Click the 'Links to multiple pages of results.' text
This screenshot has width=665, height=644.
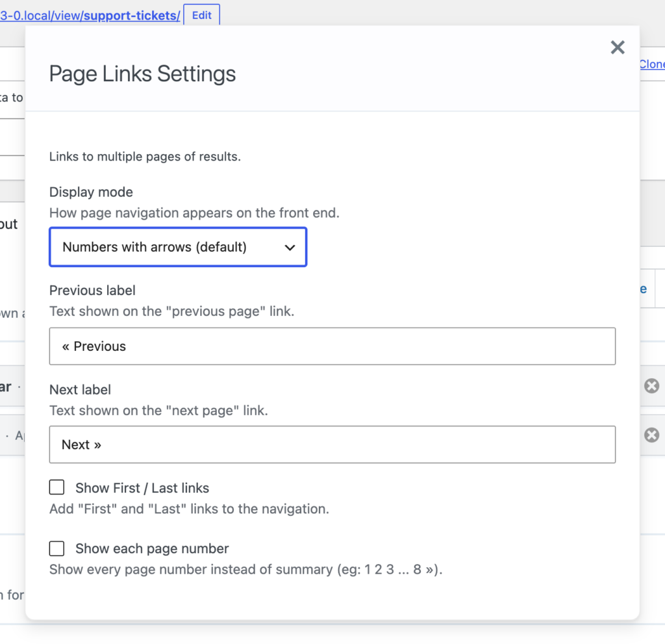[145, 157]
